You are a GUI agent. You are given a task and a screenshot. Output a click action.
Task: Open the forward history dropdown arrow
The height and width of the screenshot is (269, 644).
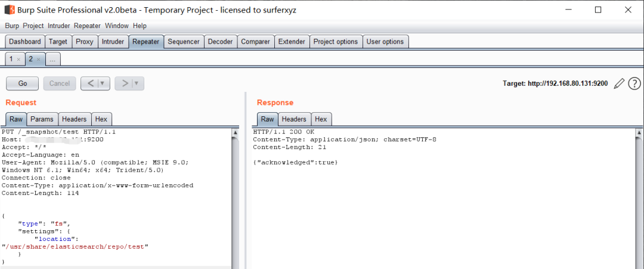137,84
